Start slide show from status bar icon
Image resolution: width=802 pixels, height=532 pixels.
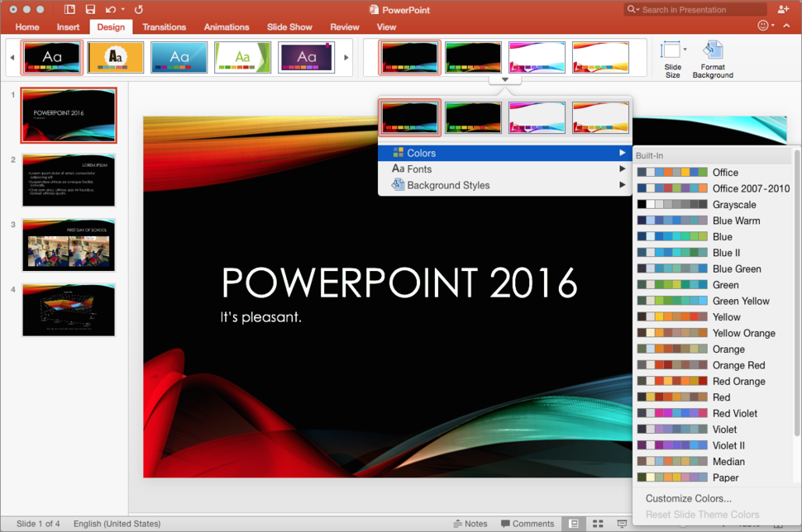click(x=621, y=523)
